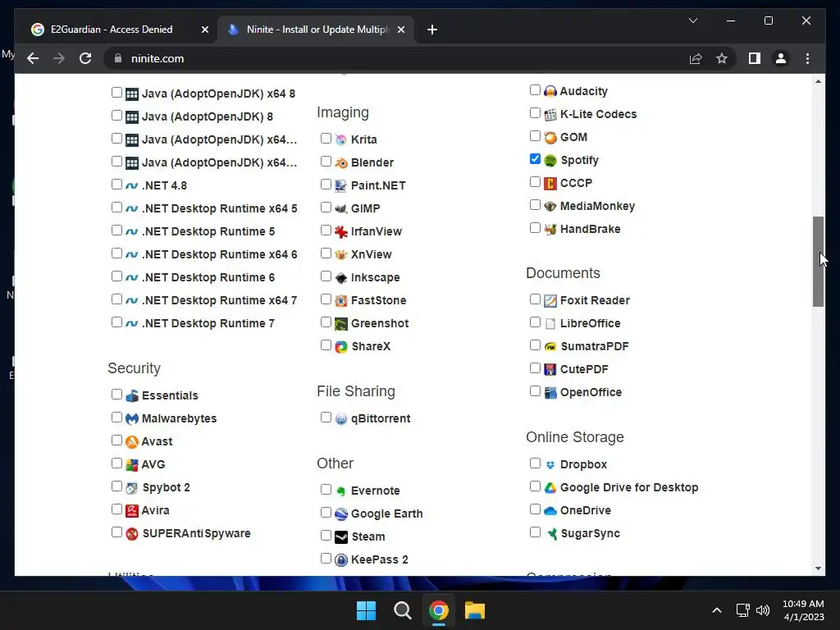
Task: Click the K-Lite Codecs icon
Action: point(550,114)
